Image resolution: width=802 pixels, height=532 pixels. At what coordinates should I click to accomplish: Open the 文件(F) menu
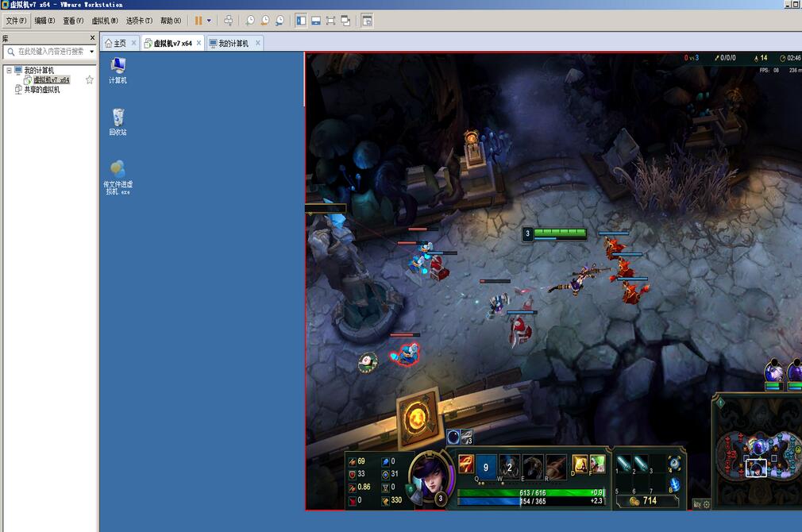pyautogui.click(x=16, y=21)
